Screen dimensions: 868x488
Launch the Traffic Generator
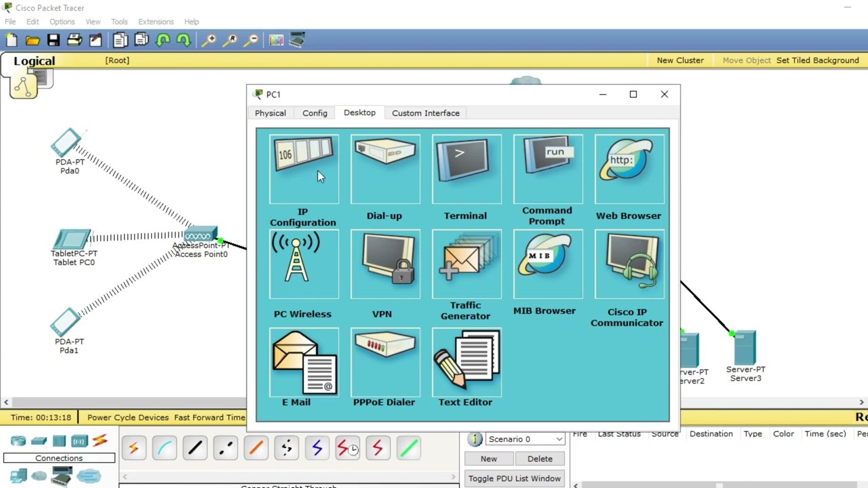467,264
